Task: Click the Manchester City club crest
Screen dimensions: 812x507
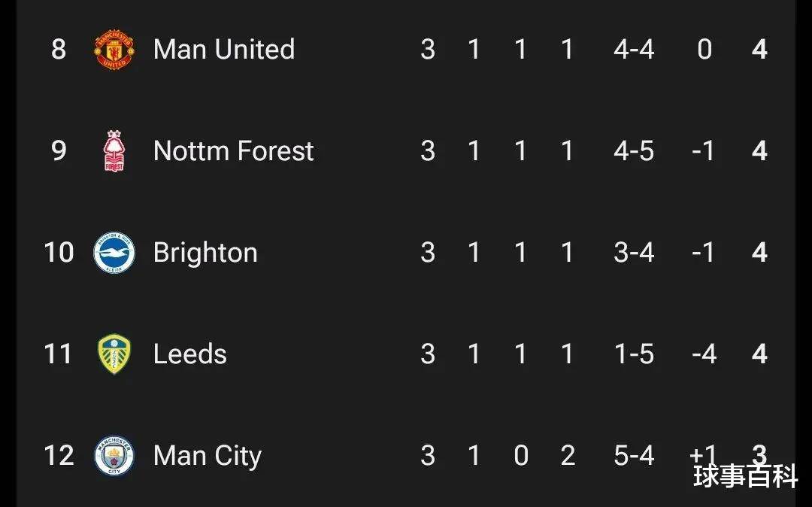Action: 114,456
